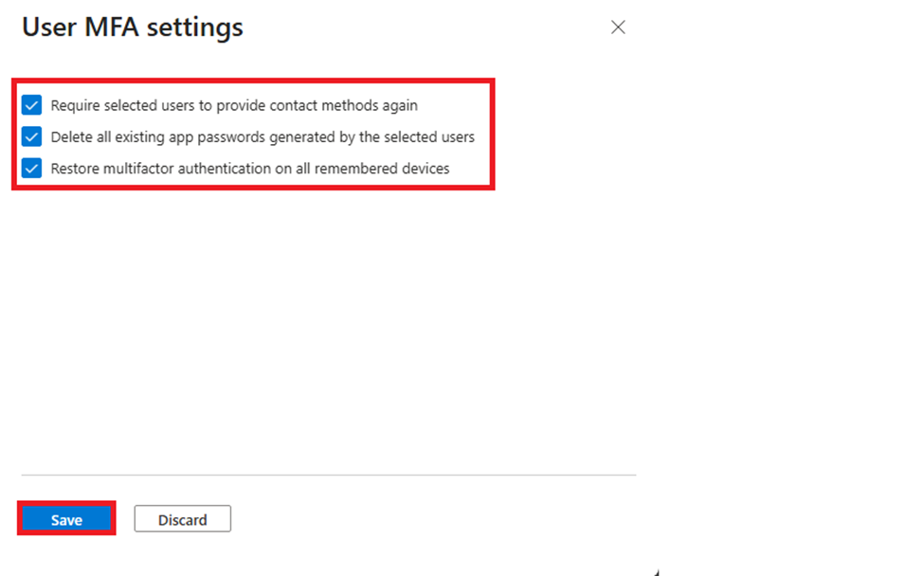Screen dimensions: 924x576
Task: Uncheck all app passwords generated by selected users
Action: 31,136
